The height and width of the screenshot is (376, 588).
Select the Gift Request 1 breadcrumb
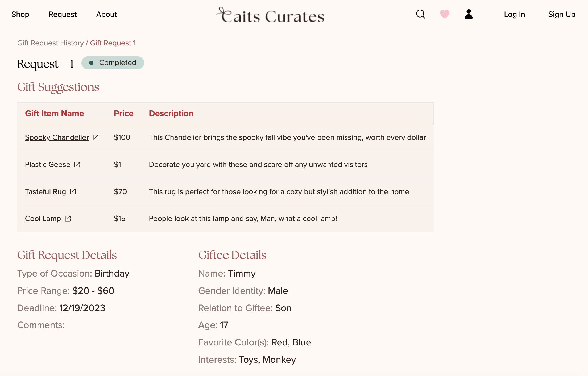point(113,43)
